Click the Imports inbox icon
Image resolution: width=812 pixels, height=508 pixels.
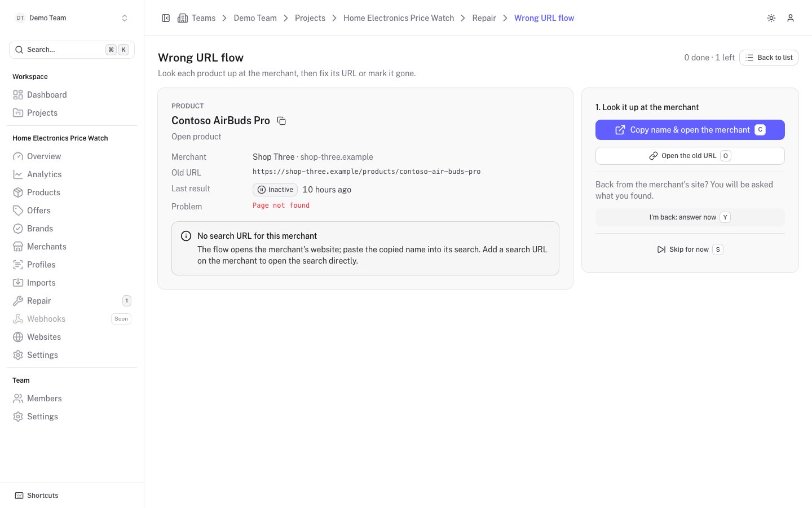[x=18, y=283]
